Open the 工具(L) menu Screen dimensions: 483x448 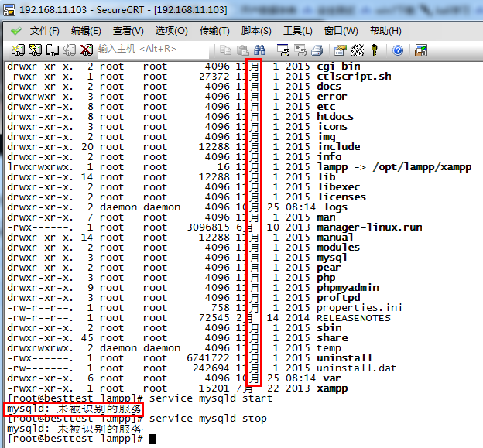pyautogui.click(x=298, y=31)
